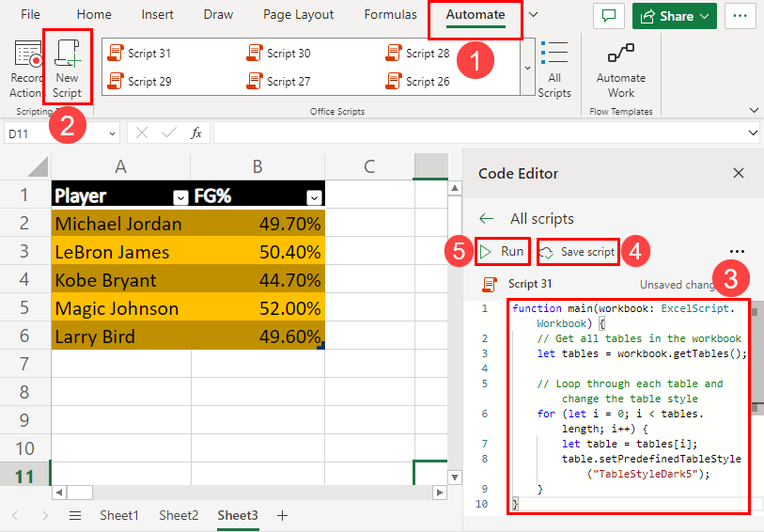This screenshot has height=532, width=764.
Task: Show All Scripts list
Action: 554,70
